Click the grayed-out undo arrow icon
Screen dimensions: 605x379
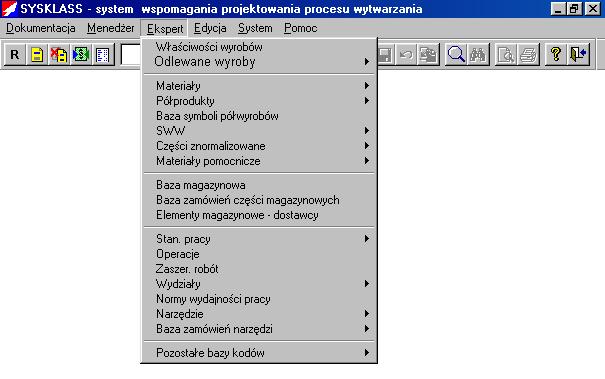point(406,55)
